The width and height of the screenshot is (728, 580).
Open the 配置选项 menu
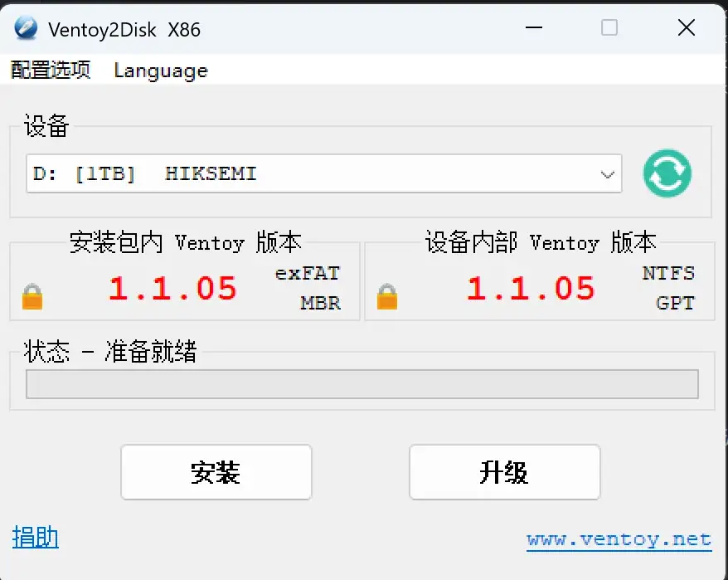[50, 71]
